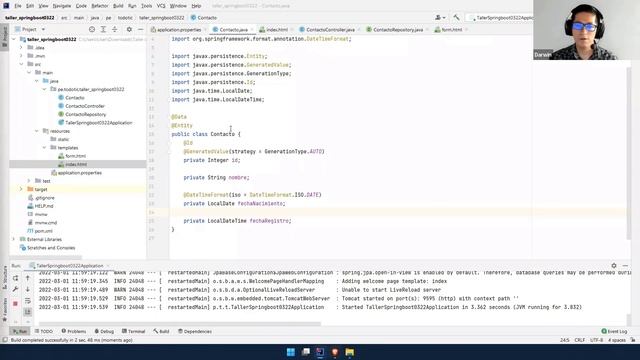This screenshot has width=640, height=360.
Task: Select application.properties in project tree
Action: [79, 173]
